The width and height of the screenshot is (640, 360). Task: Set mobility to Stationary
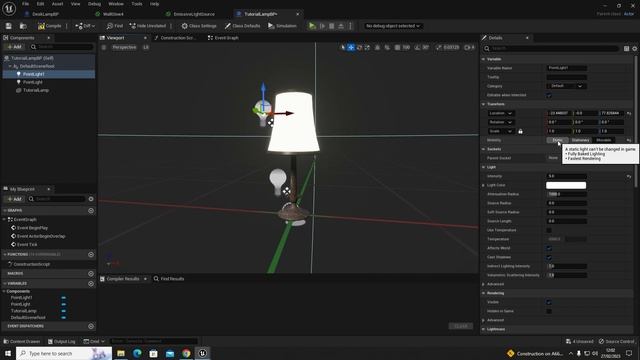580,140
